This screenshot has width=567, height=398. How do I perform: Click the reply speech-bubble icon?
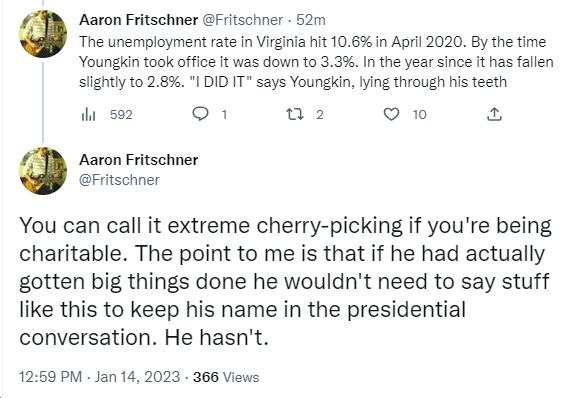(200, 114)
